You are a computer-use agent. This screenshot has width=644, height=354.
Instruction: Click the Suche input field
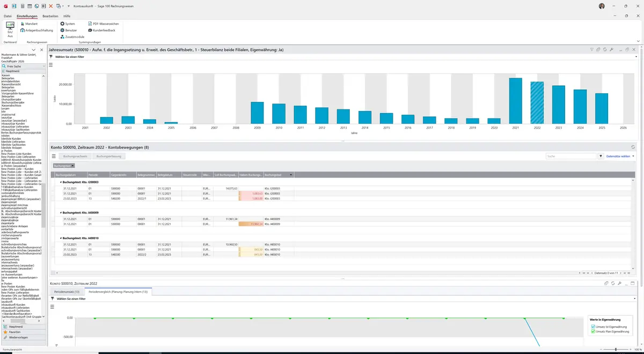tap(572, 156)
